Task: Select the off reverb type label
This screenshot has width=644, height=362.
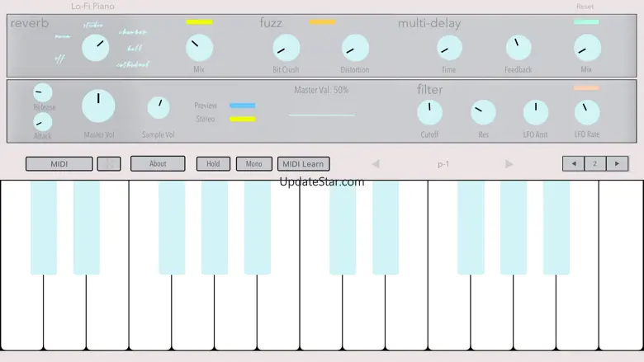Action: coord(60,59)
